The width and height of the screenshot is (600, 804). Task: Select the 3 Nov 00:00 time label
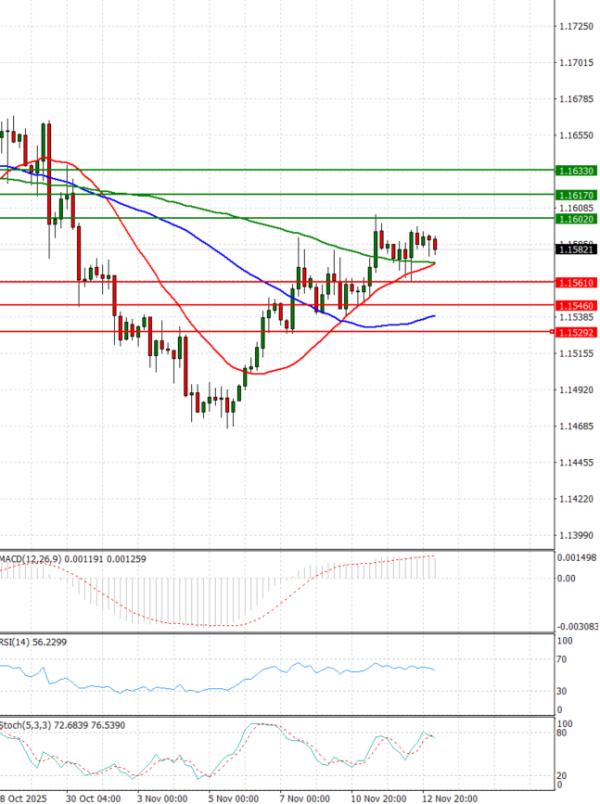click(x=161, y=797)
